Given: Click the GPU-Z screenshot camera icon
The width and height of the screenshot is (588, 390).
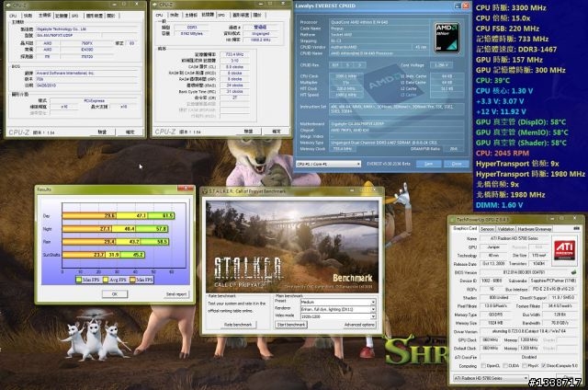Looking at the screenshot, I should pyautogui.click(x=576, y=229).
